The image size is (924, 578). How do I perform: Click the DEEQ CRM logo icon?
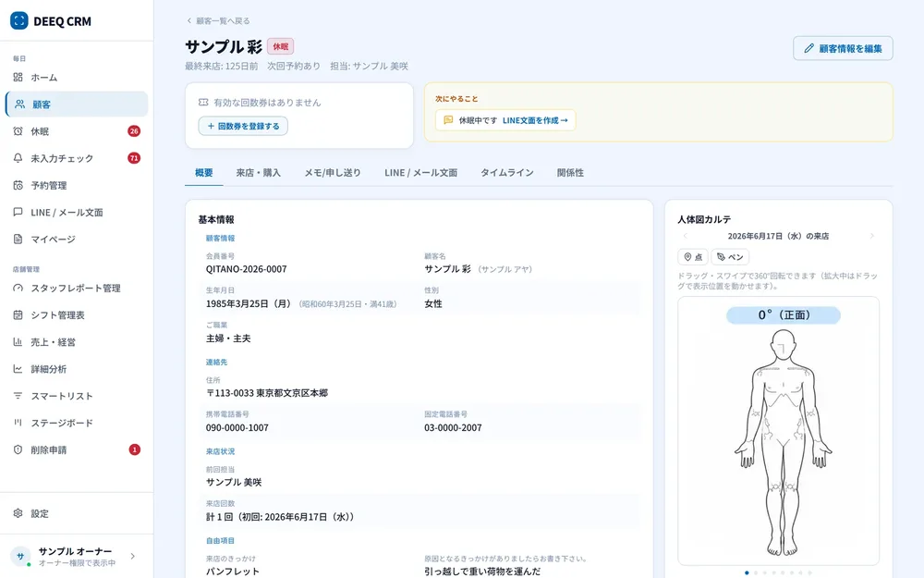(18, 20)
